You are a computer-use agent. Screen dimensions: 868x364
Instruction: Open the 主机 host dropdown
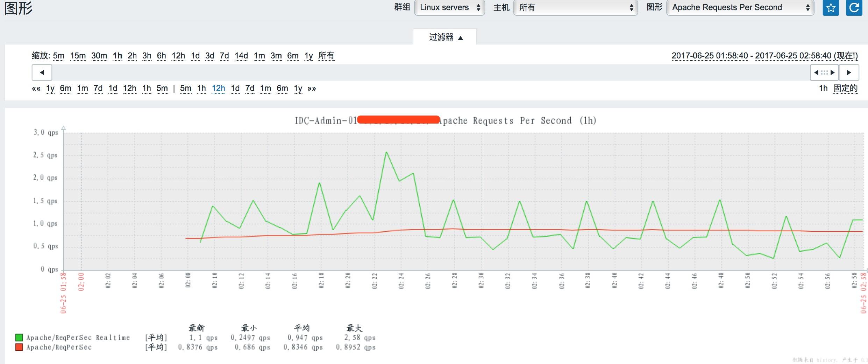575,8
